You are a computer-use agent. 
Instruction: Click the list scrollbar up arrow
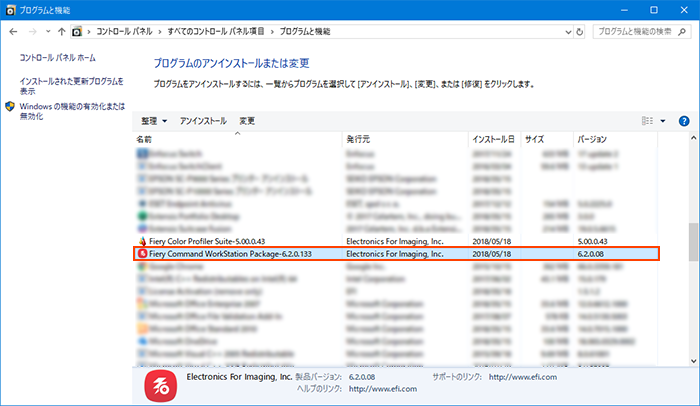693,138
